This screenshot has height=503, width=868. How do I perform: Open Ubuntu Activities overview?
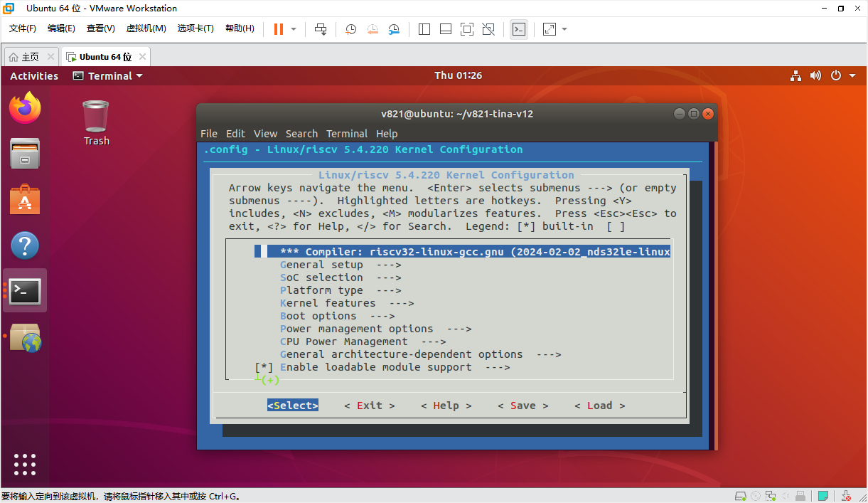[34, 76]
